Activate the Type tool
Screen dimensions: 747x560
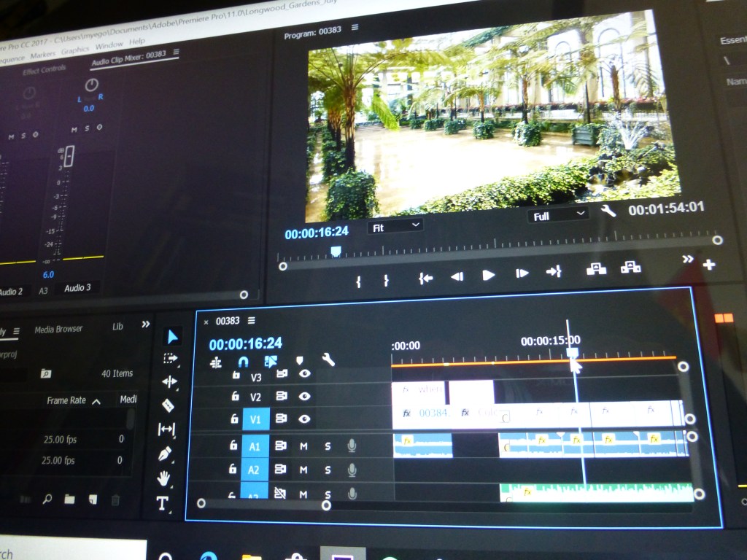(x=162, y=503)
